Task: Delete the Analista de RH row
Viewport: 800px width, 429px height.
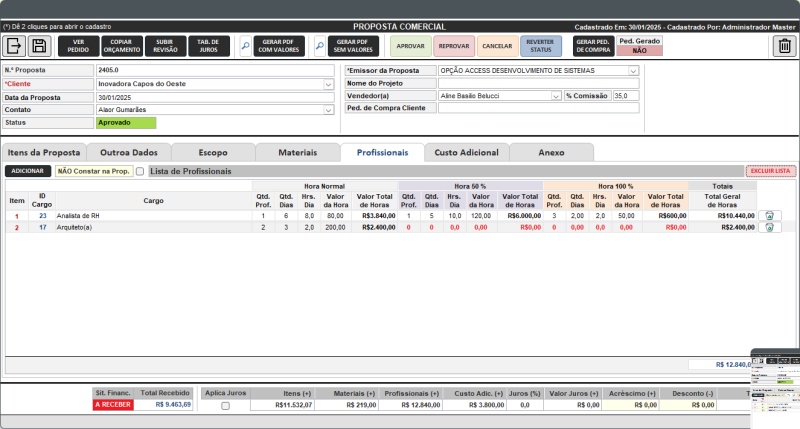Action: click(769, 215)
